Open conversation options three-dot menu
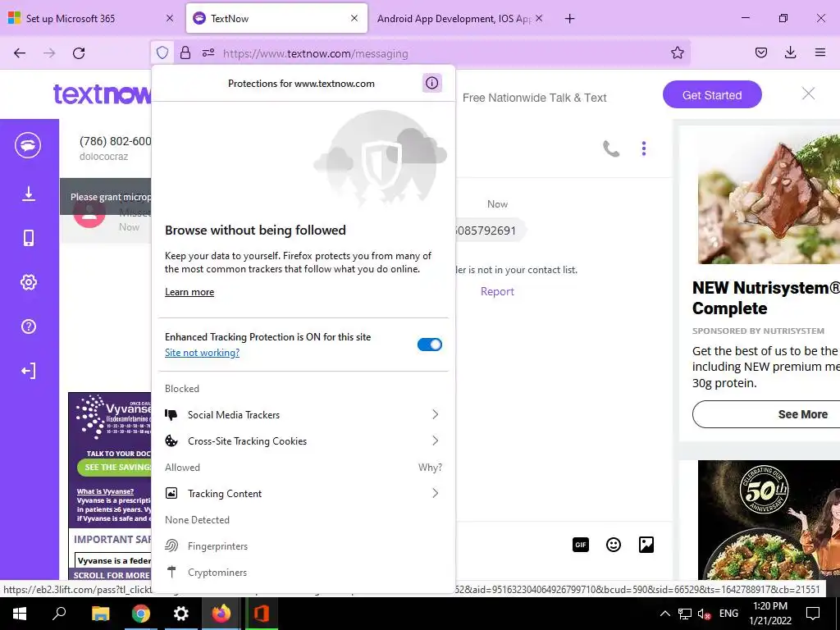The height and width of the screenshot is (630, 840). (644, 148)
